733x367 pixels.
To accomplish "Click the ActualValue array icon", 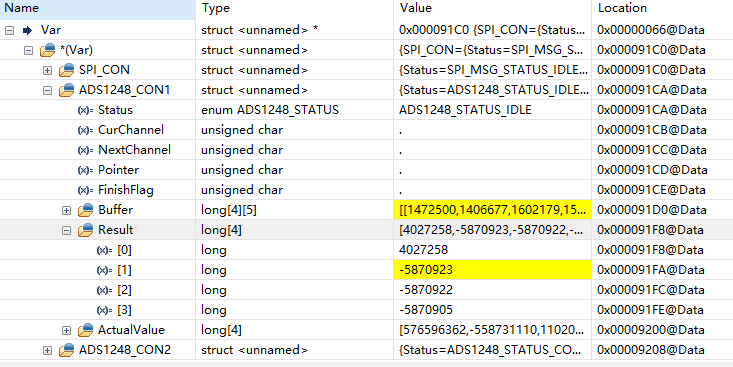I will pyautogui.click(x=86, y=331).
